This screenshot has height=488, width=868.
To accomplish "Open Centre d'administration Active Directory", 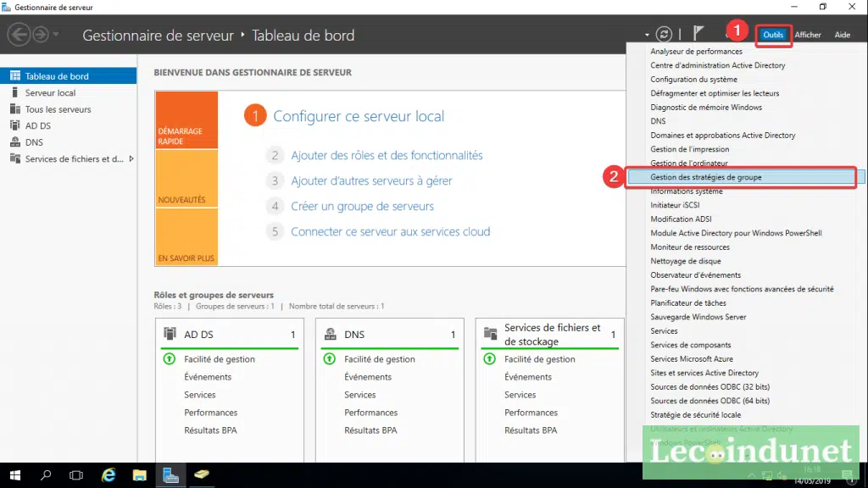I will click(x=717, y=65).
